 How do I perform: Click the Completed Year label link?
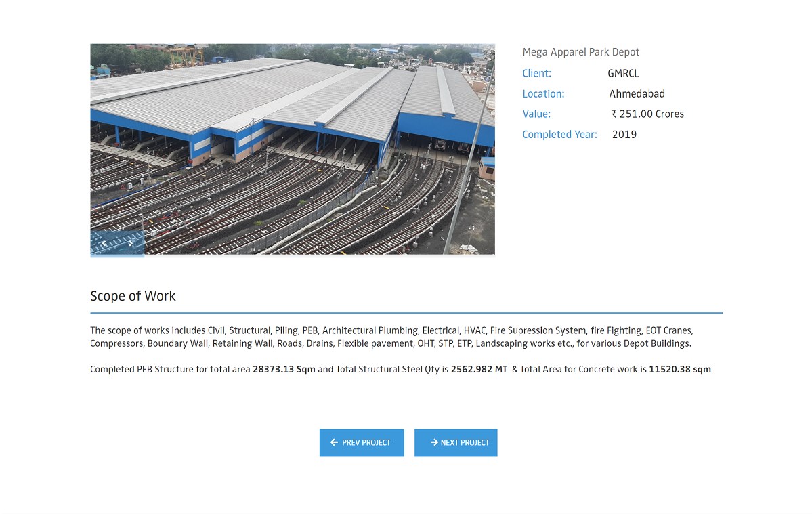coord(559,134)
